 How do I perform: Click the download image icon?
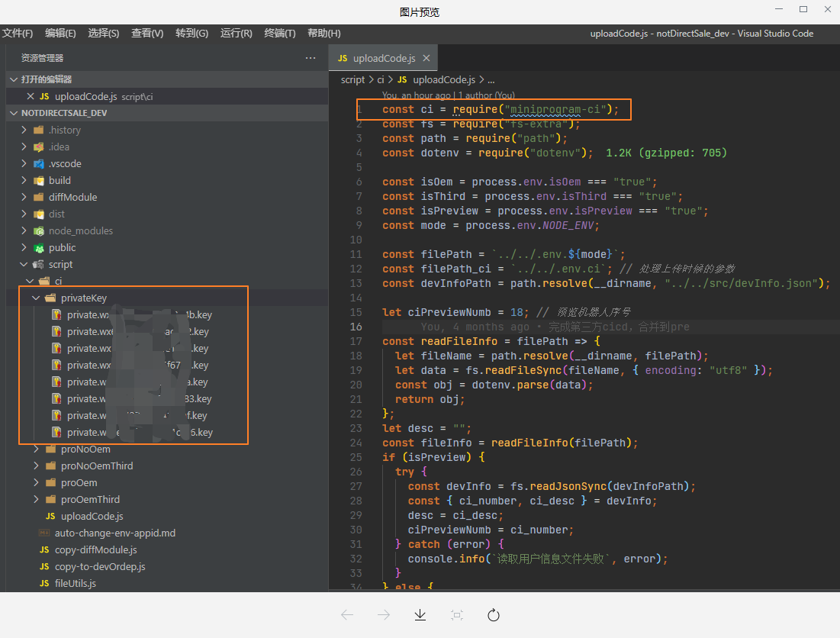(420, 615)
